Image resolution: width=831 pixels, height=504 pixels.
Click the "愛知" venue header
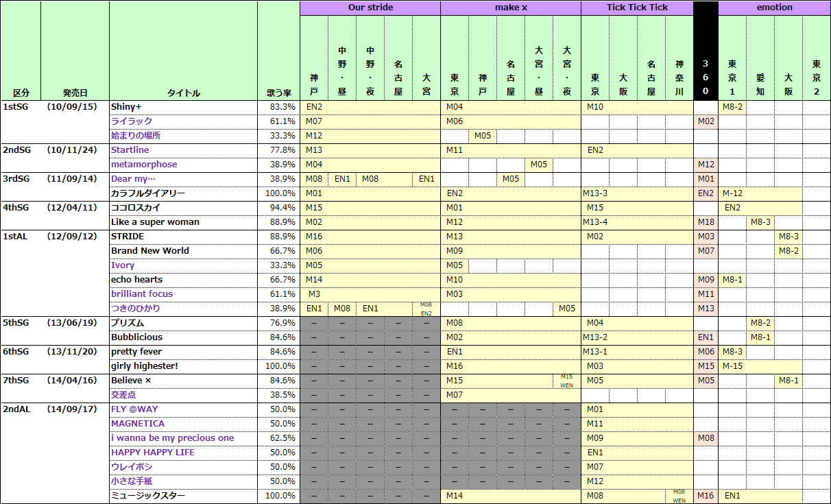click(760, 58)
